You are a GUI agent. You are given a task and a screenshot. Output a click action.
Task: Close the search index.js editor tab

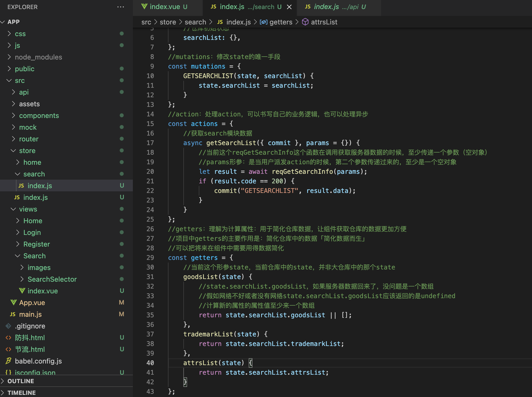[x=289, y=7]
